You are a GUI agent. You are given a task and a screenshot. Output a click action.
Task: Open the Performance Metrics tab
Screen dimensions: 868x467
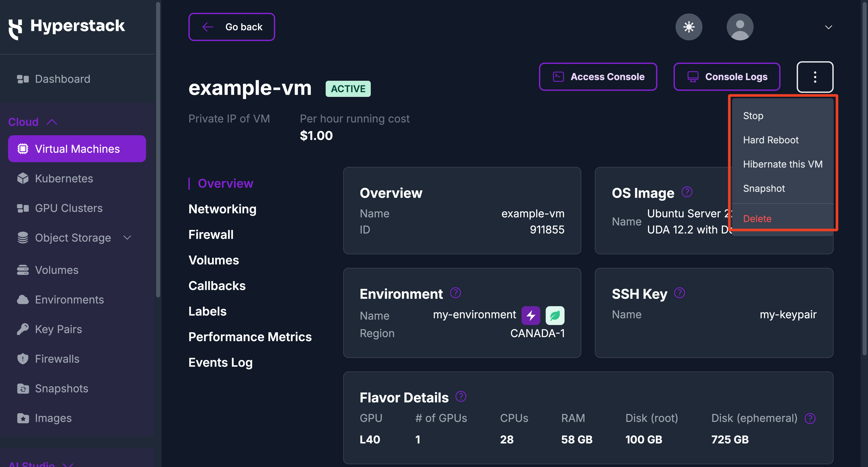click(x=250, y=337)
